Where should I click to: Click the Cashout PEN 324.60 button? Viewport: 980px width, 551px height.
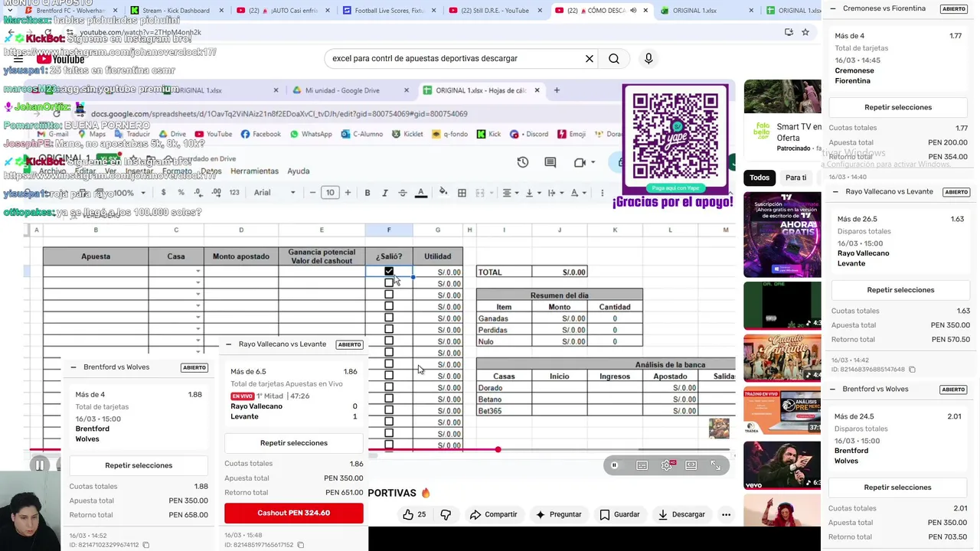point(294,513)
